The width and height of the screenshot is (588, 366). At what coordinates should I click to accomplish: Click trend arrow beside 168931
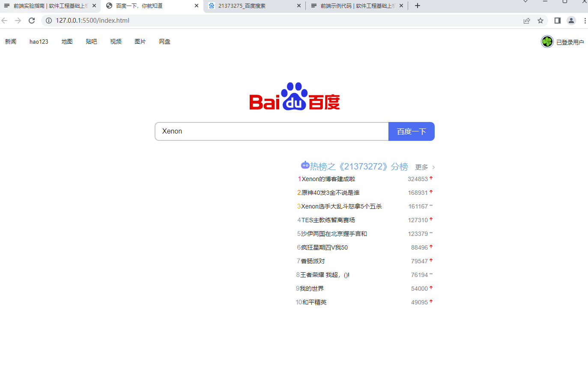pyautogui.click(x=431, y=192)
